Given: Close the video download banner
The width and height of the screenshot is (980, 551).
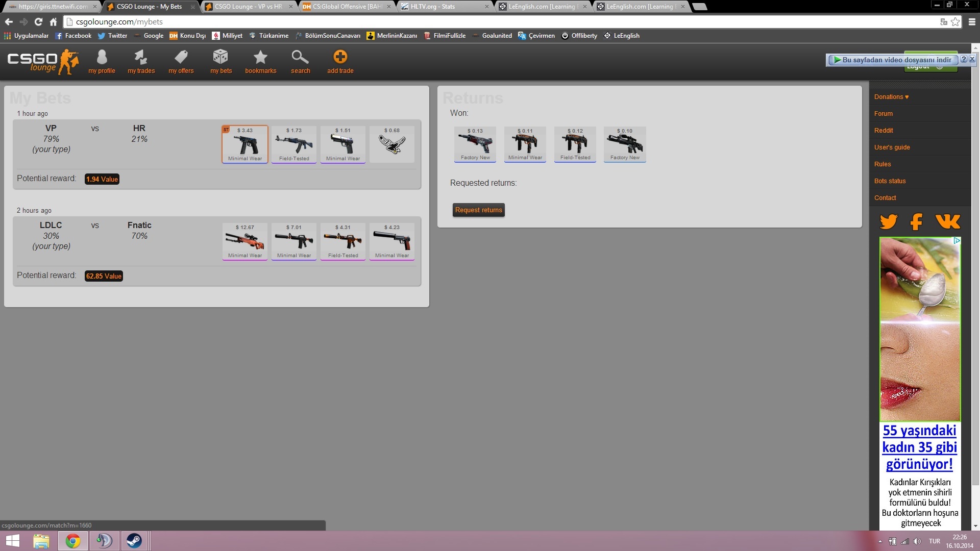Looking at the screenshot, I should [x=972, y=60].
